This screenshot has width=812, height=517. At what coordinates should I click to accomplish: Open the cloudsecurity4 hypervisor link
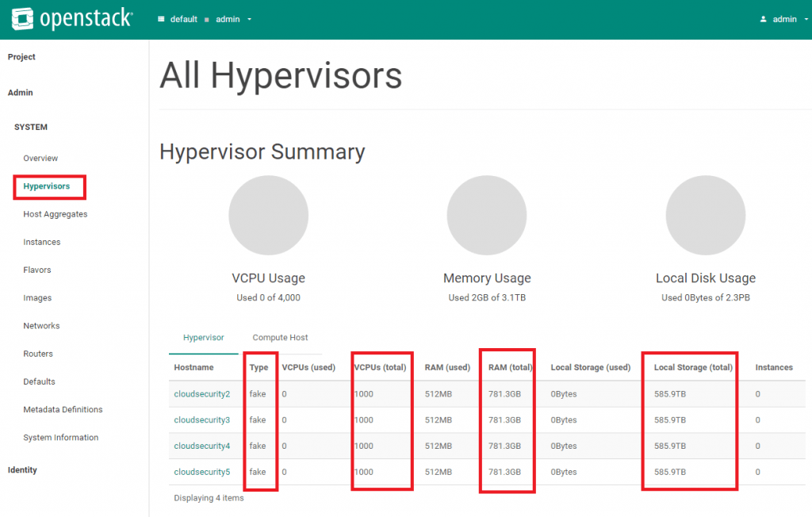[x=202, y=446]
